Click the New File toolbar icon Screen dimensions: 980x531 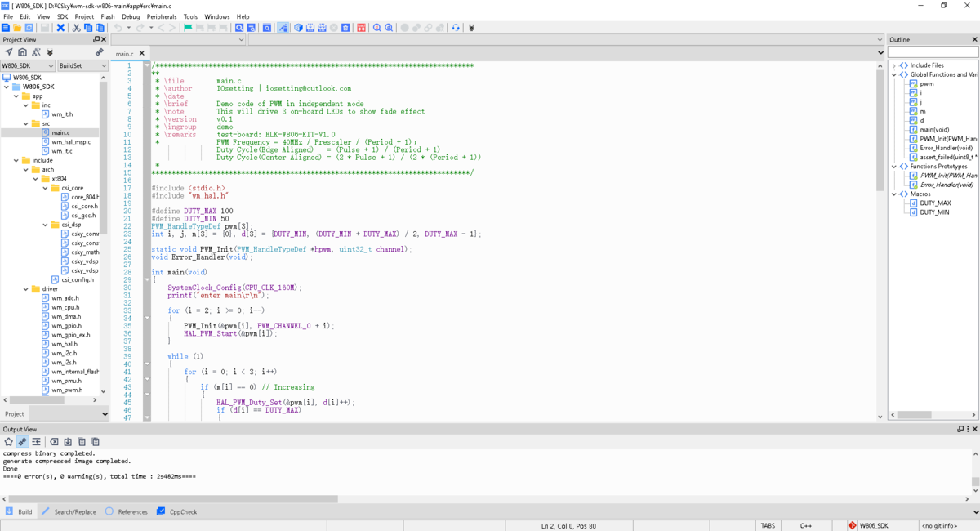pyautogui.click(x=6, y=28)
